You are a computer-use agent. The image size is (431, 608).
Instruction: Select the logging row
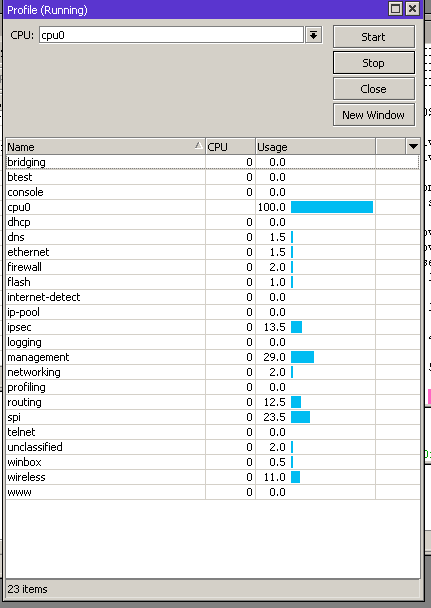click(x=213, y=342)
